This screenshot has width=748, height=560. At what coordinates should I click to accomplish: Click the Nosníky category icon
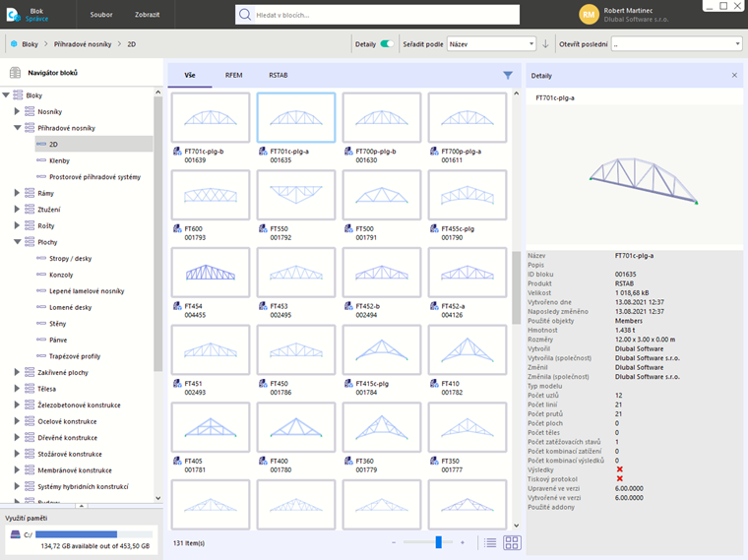30,111
